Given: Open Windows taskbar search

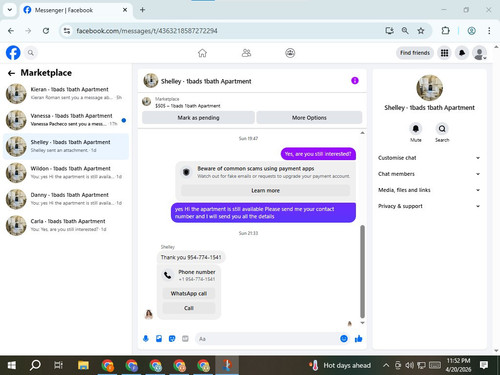Looking at the screenshot, I should coord(35,365).
